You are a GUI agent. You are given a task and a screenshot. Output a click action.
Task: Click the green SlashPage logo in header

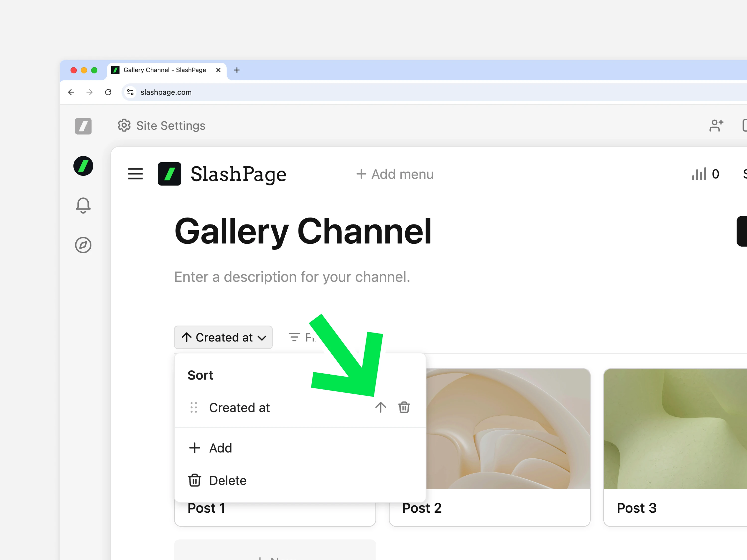[x=170, y=174]
